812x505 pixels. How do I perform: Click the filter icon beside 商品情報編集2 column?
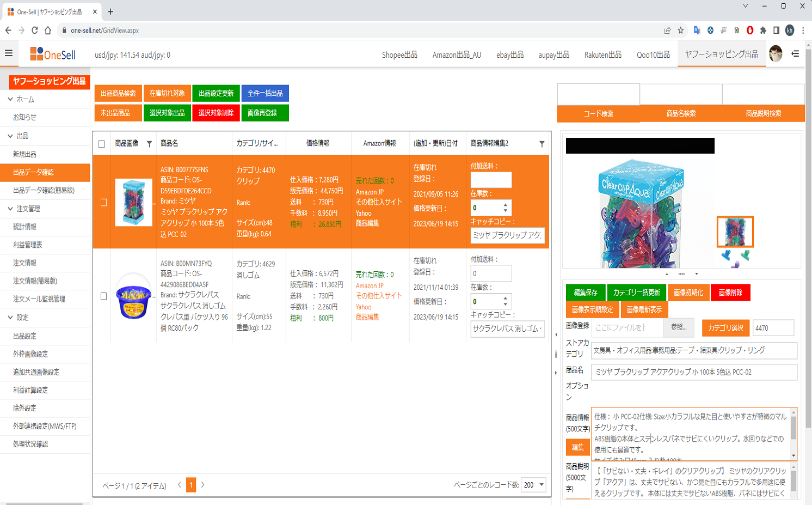542,144
